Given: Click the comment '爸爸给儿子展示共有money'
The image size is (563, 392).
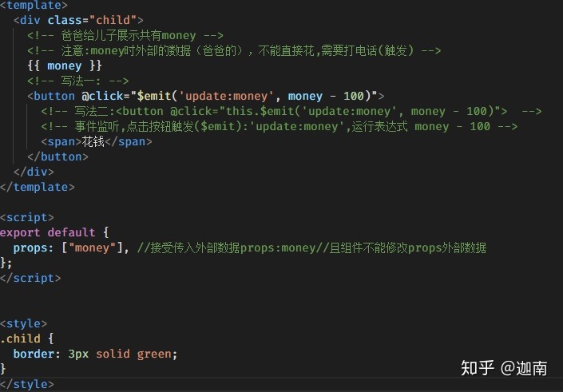Looking at the screenshot, I should (x=125, y=36).
